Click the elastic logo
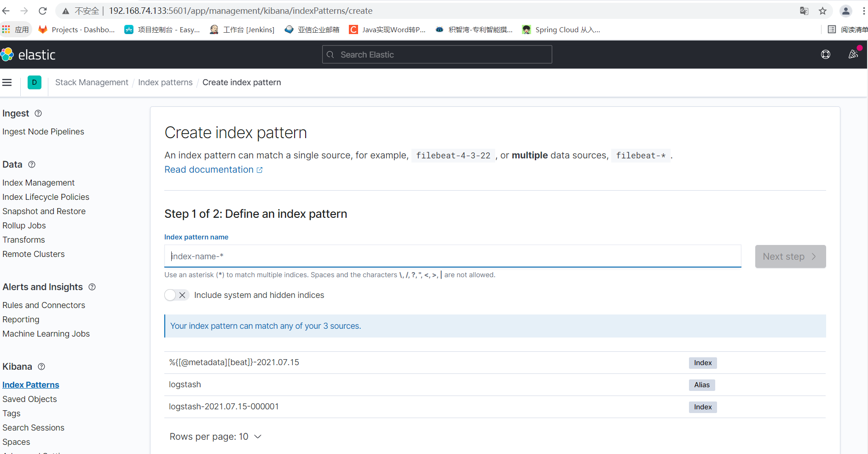This screenshot has height=454, width=868. coord(28,55)
